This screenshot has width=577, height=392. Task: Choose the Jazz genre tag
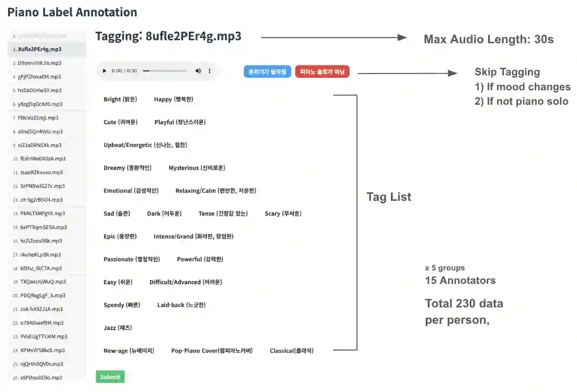(118, 328)
